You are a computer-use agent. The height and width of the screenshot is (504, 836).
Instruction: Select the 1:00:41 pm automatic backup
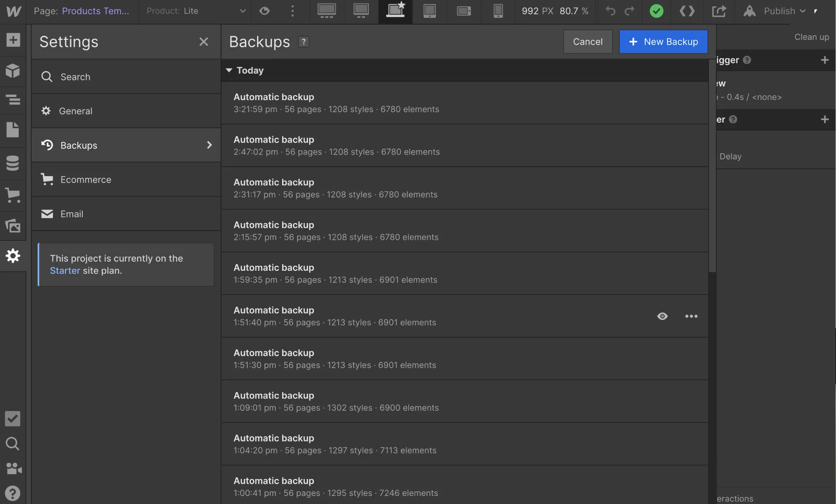tap(464, 485)
